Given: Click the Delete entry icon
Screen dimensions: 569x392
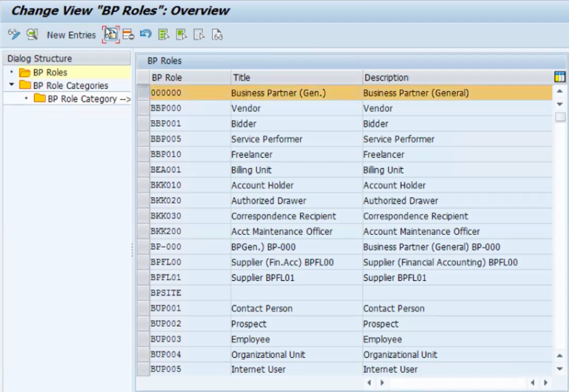Looking at the screenshot, I should click(x=128, y=35).
